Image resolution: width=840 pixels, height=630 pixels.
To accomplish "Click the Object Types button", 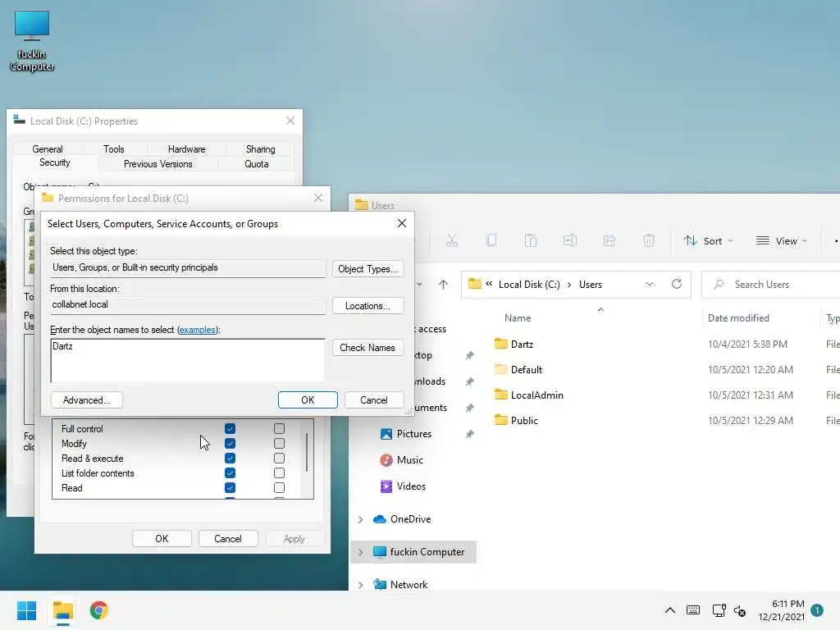I will tap(368, 269).
